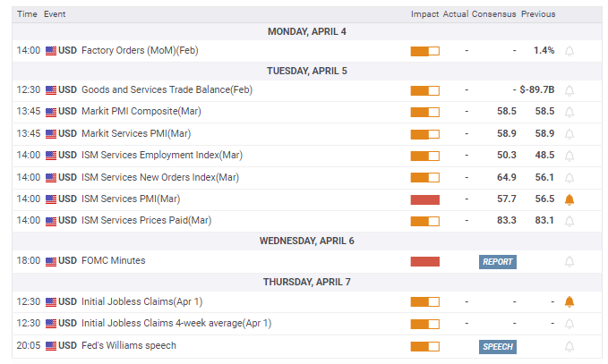The height and width of the screenshot is (364, 608).
Task: Toggle alert bell for Factory Orders
Action: pyautogui.click(x=569, y=51)
